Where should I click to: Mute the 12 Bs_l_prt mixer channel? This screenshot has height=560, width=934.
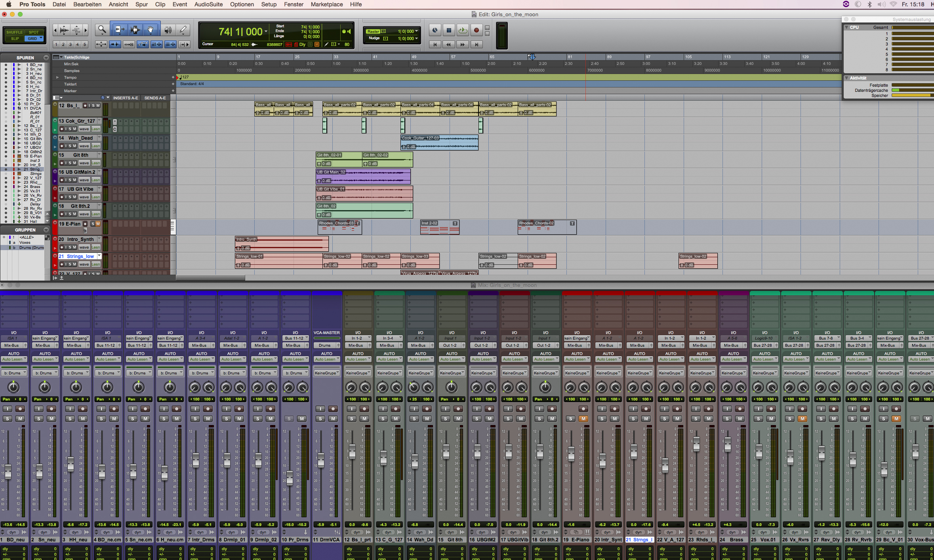pyautogui.click(x=364, y=419)
